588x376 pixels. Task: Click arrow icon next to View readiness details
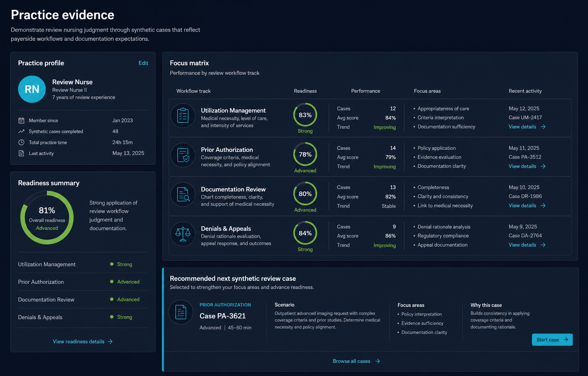click(110, 342)
